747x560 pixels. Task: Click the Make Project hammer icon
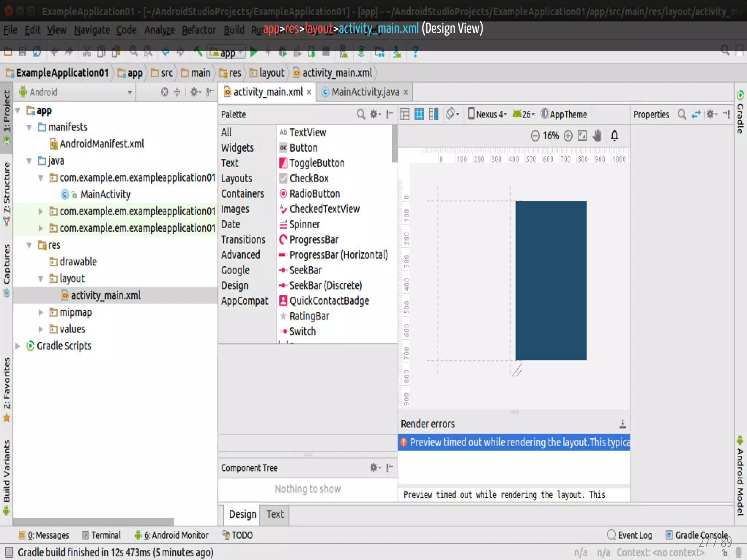click(x=198, y=52)
